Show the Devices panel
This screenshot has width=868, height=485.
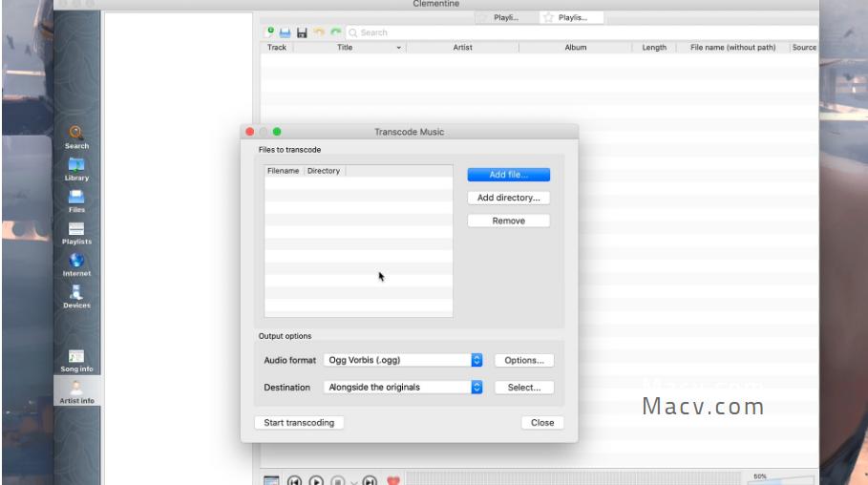click(76, 297)
